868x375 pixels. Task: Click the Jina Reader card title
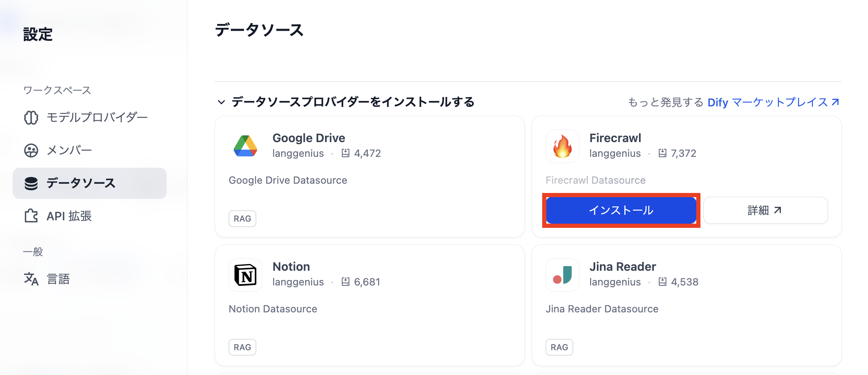623,267
